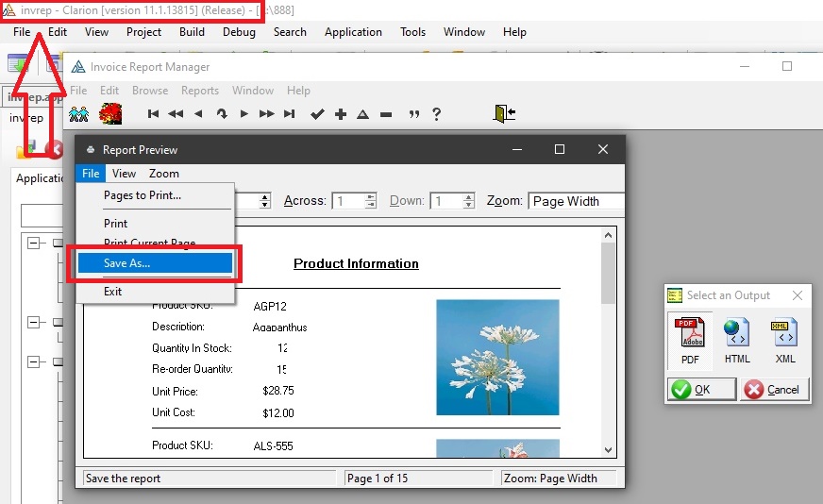Click the checkmark select icon in toolbar
The image size is (823, 504).
click(x=317, y=114)
